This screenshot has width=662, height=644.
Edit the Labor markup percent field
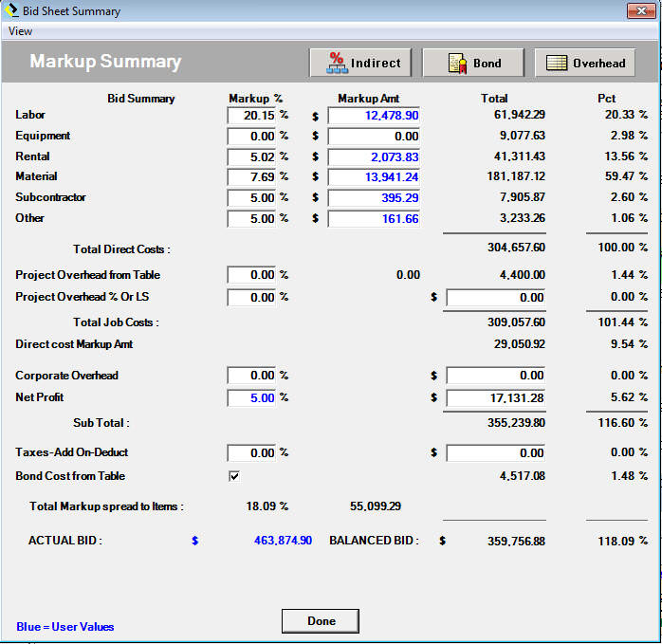[251, 115]
